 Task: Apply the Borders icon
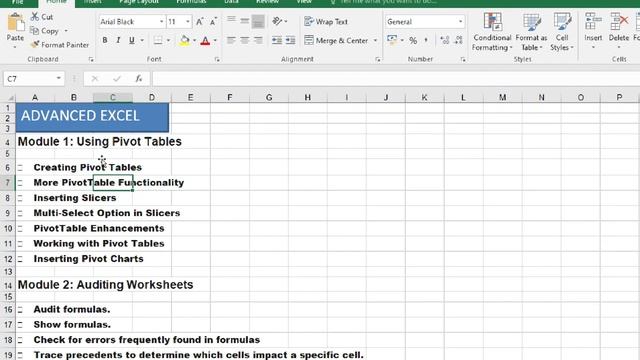pyautogui.click(x=158, y=40)
